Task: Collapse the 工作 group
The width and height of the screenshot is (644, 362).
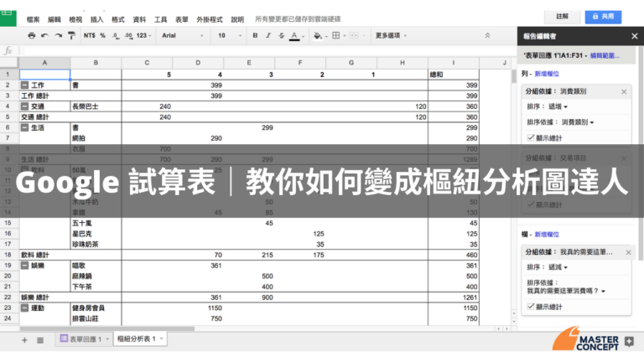Action: click(24, 85)
